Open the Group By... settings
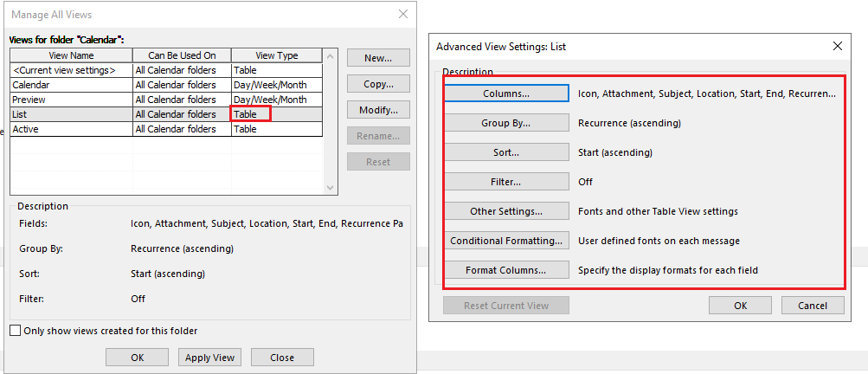Viewport: 868px width, 374px height. click(506, 123)
